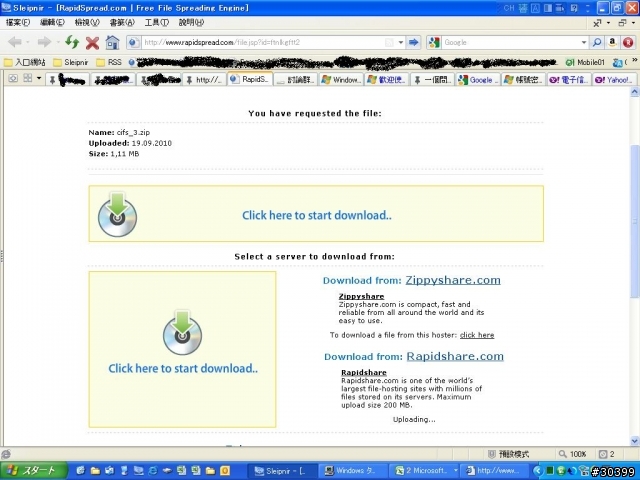Screen dimensions: 640x480
Task: Click the Internet Explorer quick launch icon
Action: [153, 471]
